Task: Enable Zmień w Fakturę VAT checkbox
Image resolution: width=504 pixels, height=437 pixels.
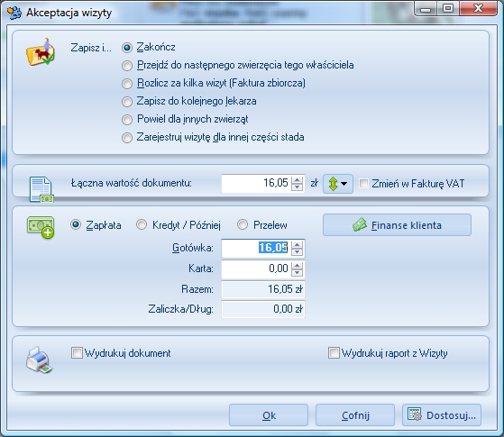Action: 363,184
